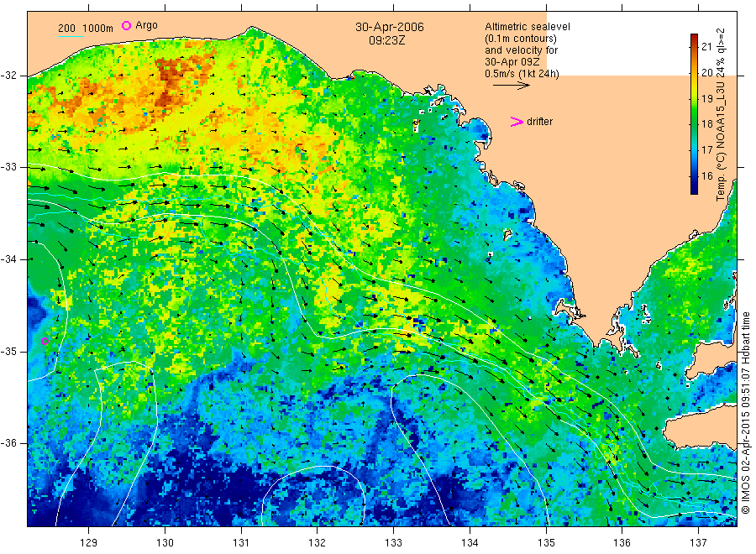Image resolution: width=756 pixels, height=554 pixels.
Task: Click the '200 1000m' depth legend text
Action: pos(86,29)
